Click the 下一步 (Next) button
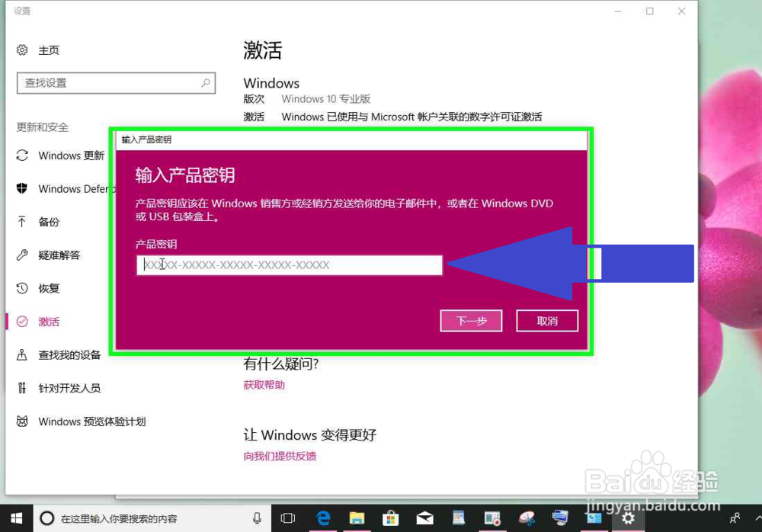 (471, 320)
